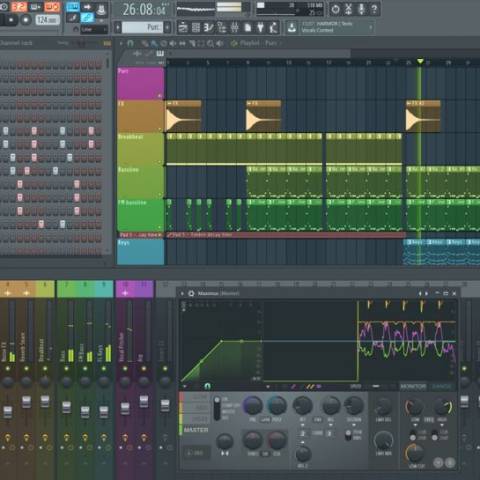Open the dropdown arrow under the REL knob
The width and height of the screenshot is (480, 480).
tap(331, 425)
